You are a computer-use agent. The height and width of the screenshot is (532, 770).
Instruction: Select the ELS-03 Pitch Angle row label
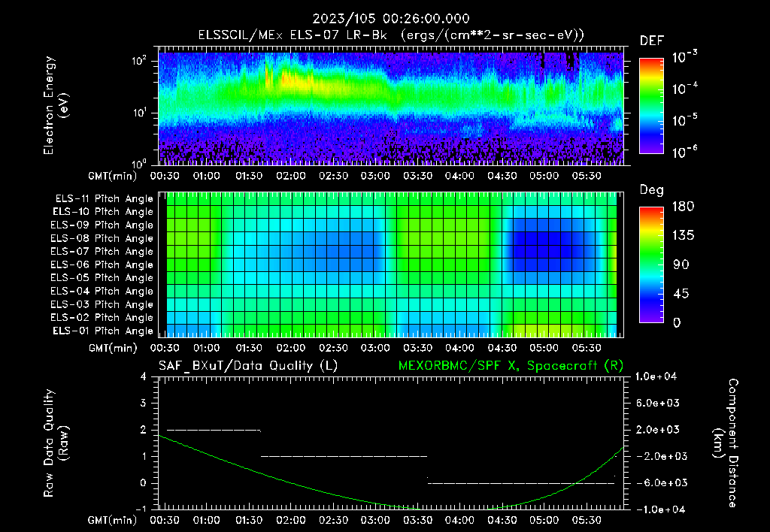point(102,304)
